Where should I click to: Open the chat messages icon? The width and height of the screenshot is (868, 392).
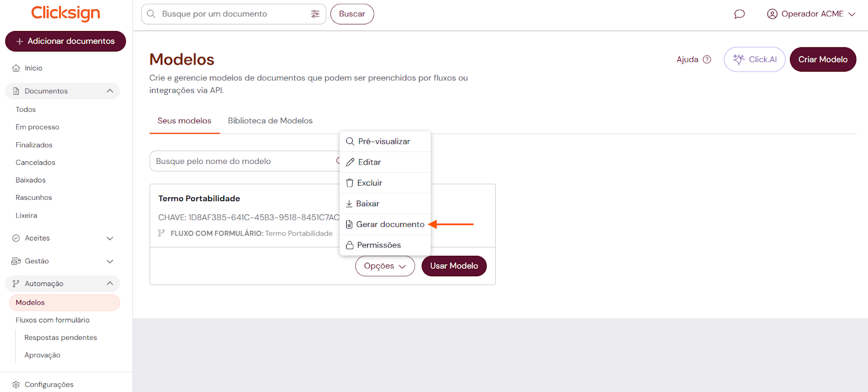pos(739,14)
